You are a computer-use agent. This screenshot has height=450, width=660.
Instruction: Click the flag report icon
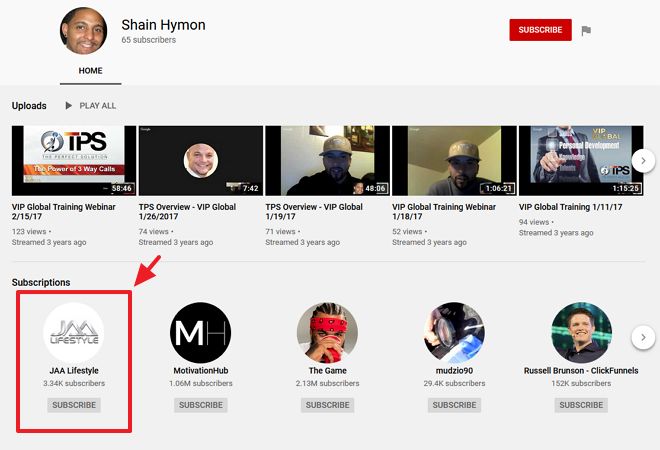pyautogui.click(x=586, y=30)
